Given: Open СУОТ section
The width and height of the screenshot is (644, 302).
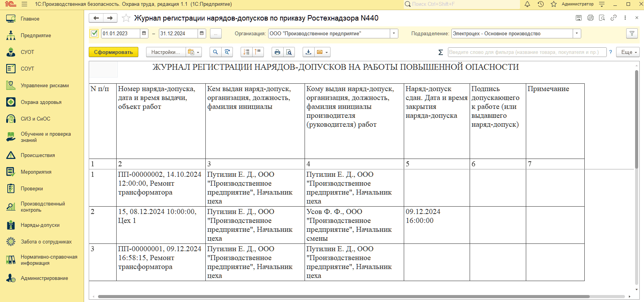Looking at the screenshot, I should 42,52.
